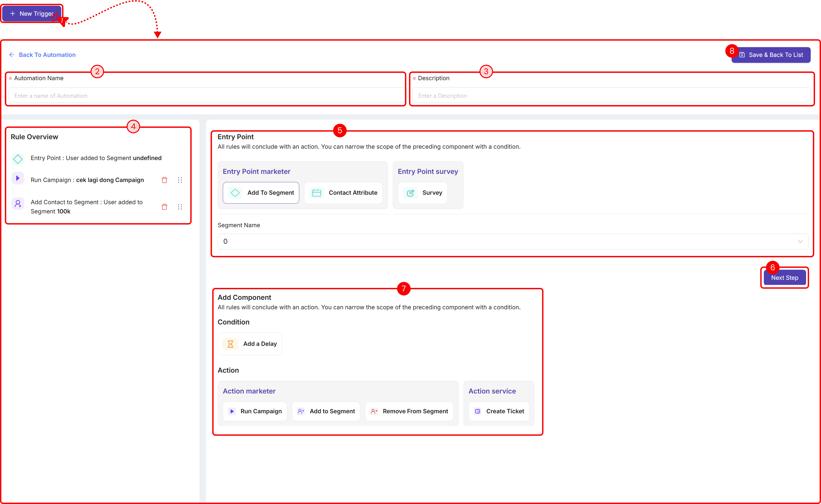Screen dimensions: 821x504
Task: Click the Run Campaign play icon in overview
Action: [18, 178]
